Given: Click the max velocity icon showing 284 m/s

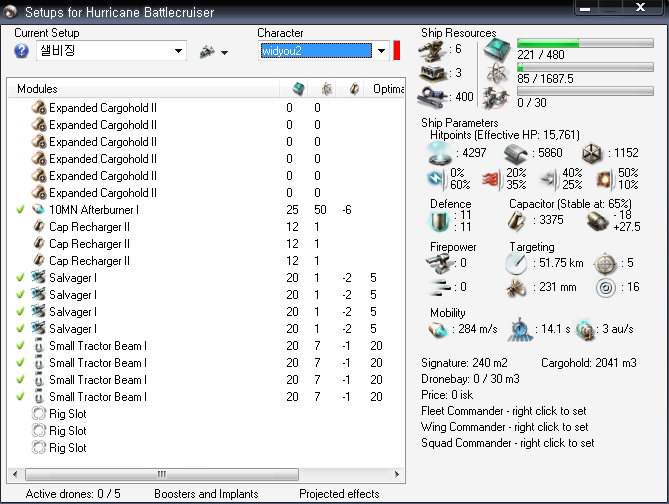Looking at the screenshot, I should 438,329.
